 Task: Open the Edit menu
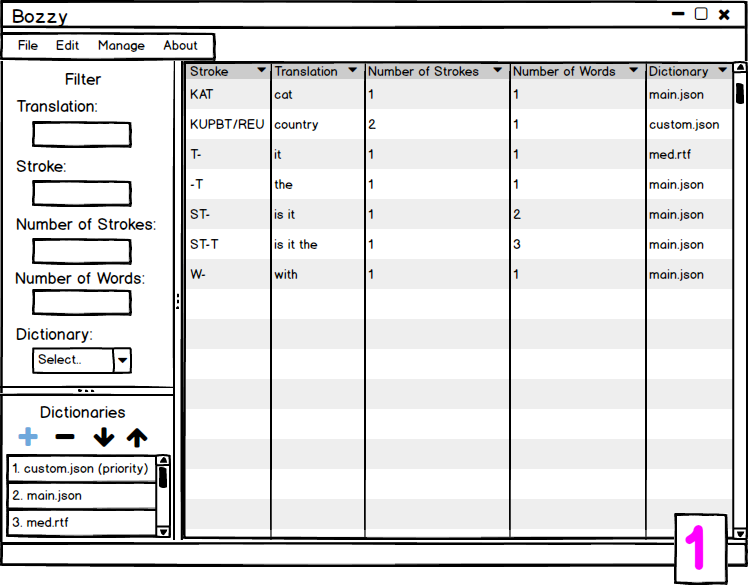pos(67,46)
